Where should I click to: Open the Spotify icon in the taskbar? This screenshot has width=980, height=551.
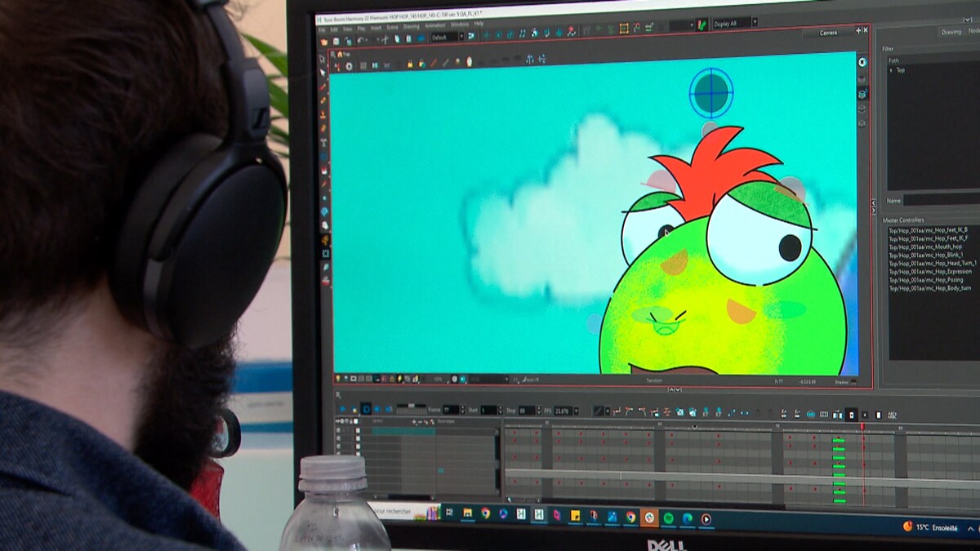[x=668, y=518]
